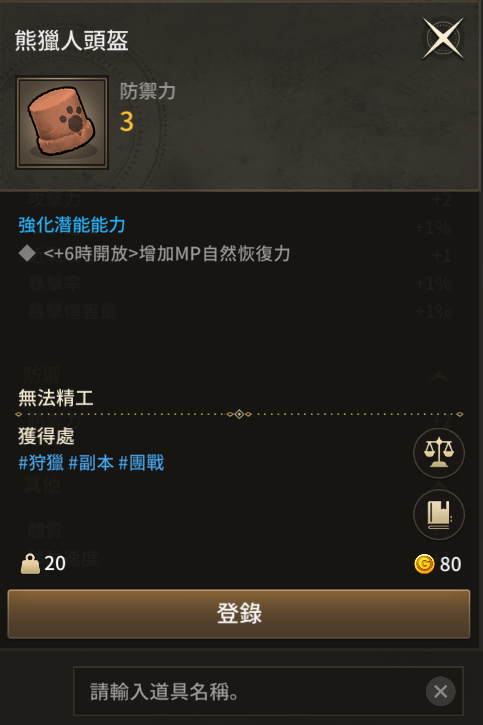This screenshot has width=483, height=725.
Task: Click the 防禦力 value 3
Action: (126, 122)
